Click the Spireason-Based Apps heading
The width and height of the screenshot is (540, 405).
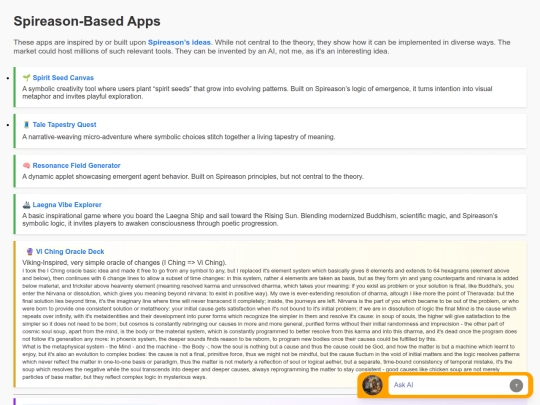pos(87,21)
